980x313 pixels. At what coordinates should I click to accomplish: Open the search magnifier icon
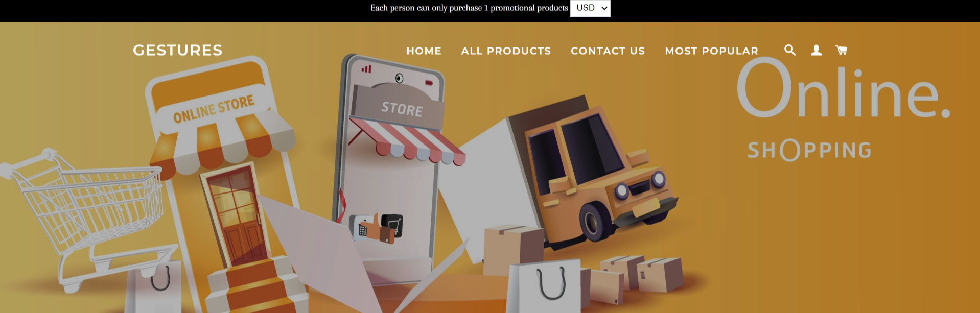point(790,50)
